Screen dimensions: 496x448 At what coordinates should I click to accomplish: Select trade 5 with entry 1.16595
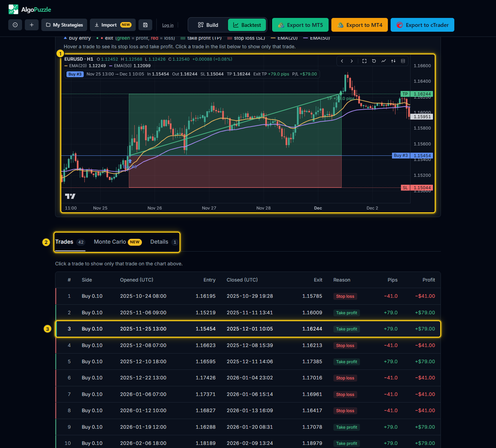(248, 362)
